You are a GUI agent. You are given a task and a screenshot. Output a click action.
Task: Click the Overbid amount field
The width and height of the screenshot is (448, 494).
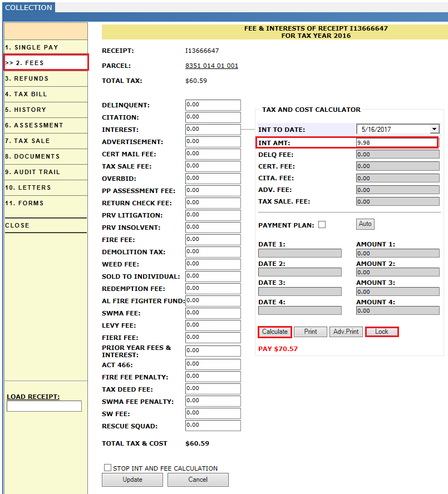213,179
